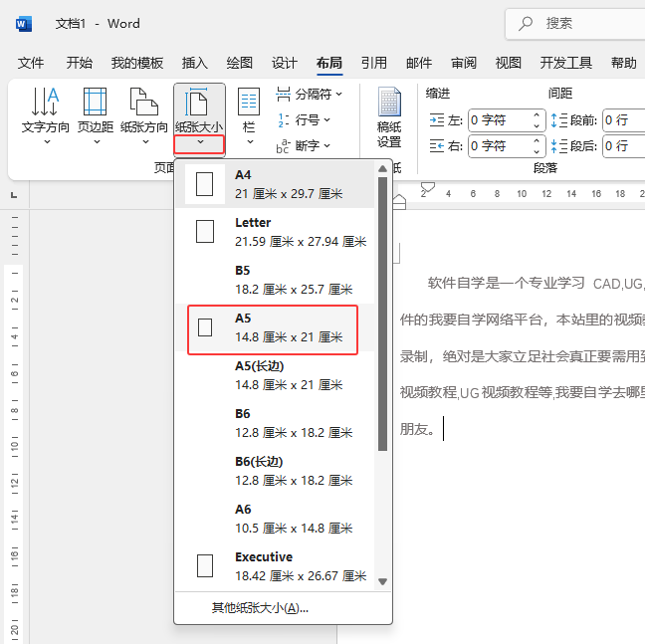Open the File (文件) tab

point(31,63)
